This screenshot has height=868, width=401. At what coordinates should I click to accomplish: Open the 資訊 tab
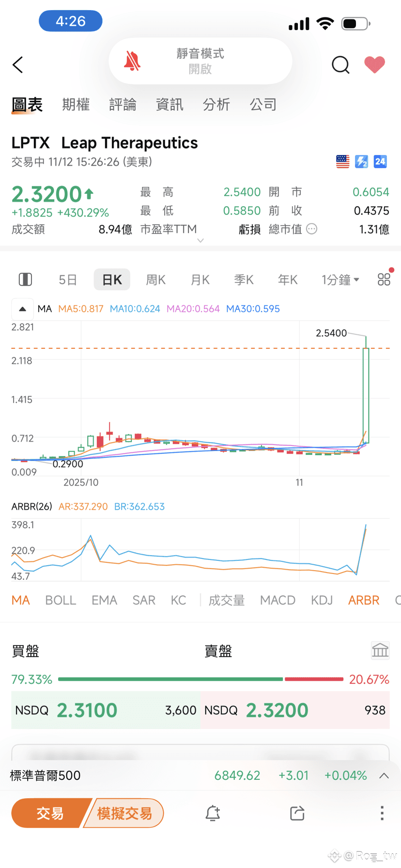pyautogui.click(x=170, y=105)
